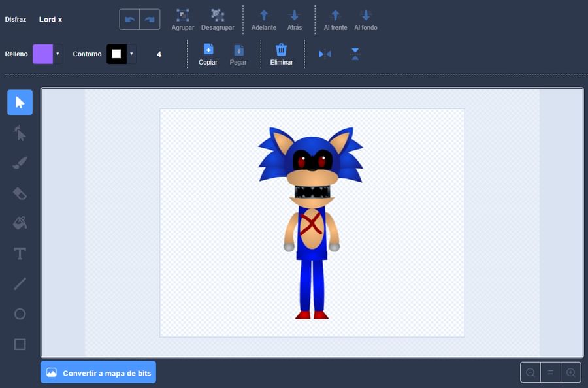
Task: Click Eliminar to delete selection
Action: coord(282,54)
